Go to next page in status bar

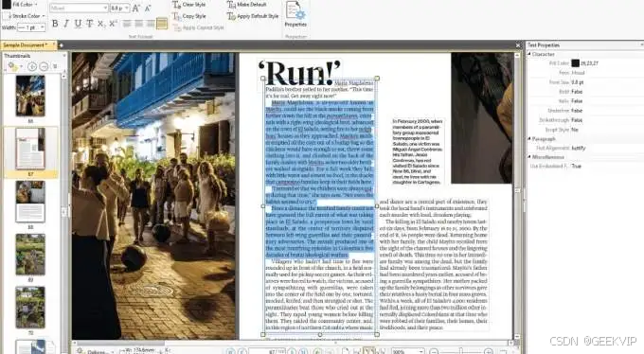tap(292, 351)
